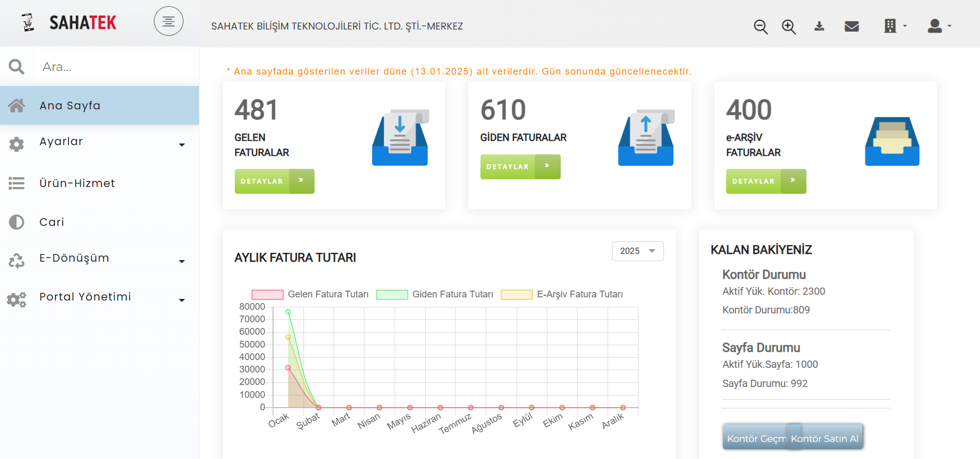Viewport: 980px width, 459px height.
Task: Open the 2025 year dropdown
Action: [637, 251]
